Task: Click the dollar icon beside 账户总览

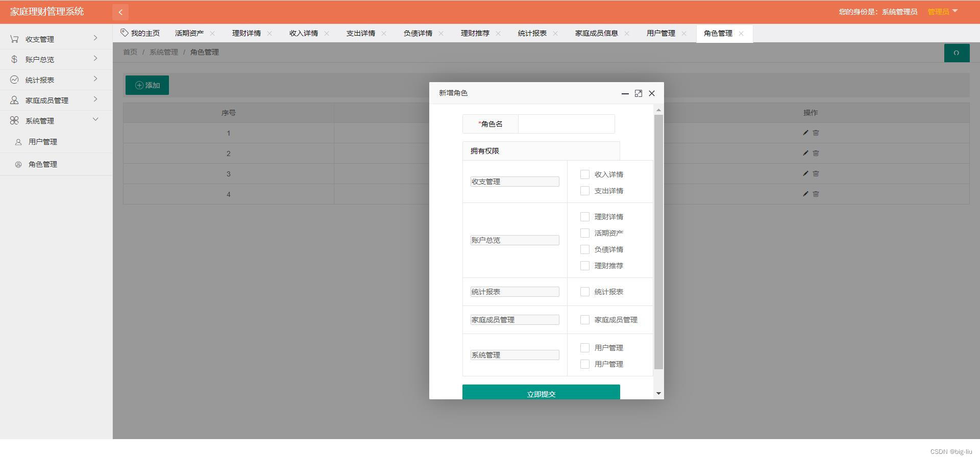Action: pyautogui.click(x=14, y=59)
